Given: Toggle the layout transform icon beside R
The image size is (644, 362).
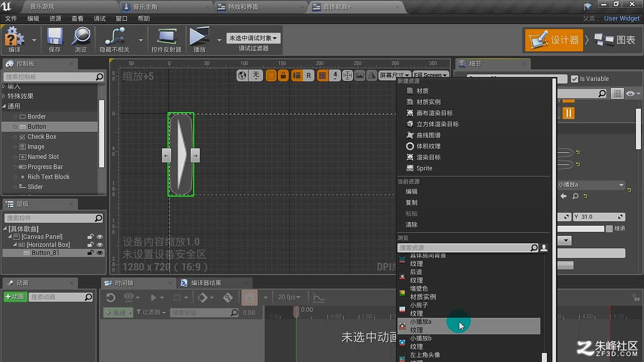Looking at the screenshot, I should 296,75.
